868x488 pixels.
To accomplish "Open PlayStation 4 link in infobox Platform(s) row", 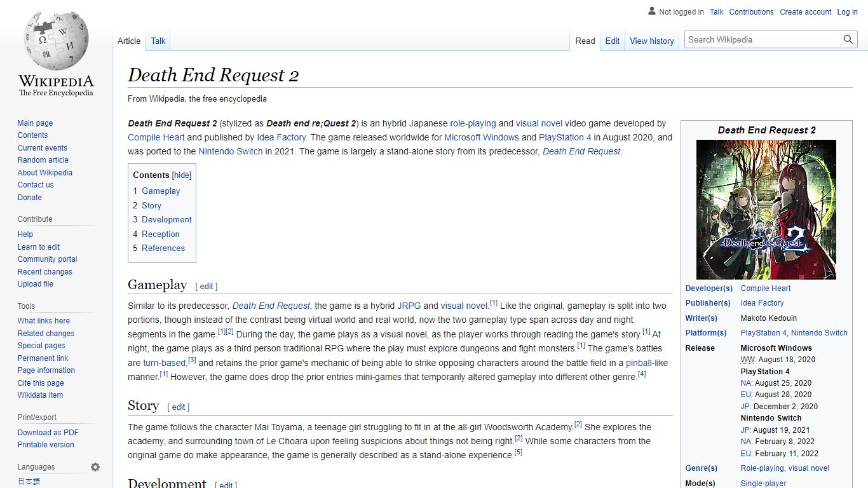I will (x=764, y=333).
